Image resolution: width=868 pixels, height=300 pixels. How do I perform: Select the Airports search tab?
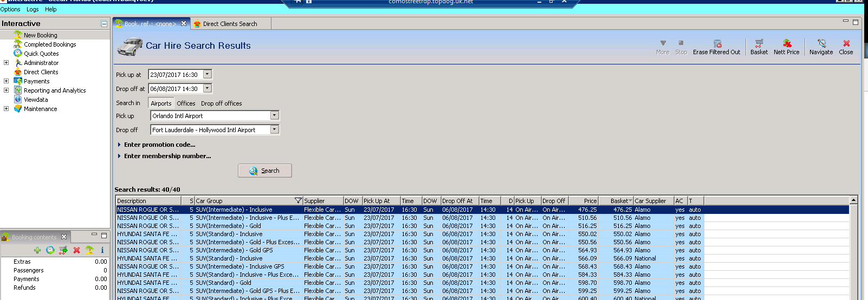pyautogui.click(x=161, y=103)
